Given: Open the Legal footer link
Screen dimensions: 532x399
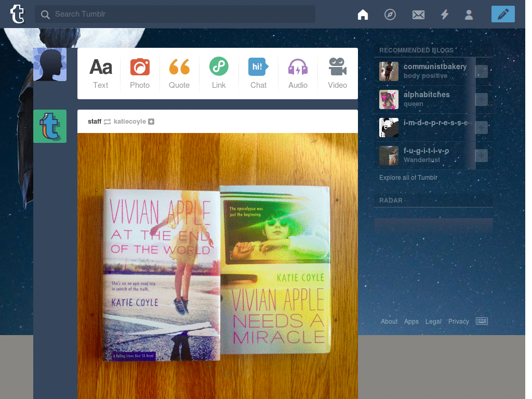Looking at the screenshot, I should (x=433, y=321).
